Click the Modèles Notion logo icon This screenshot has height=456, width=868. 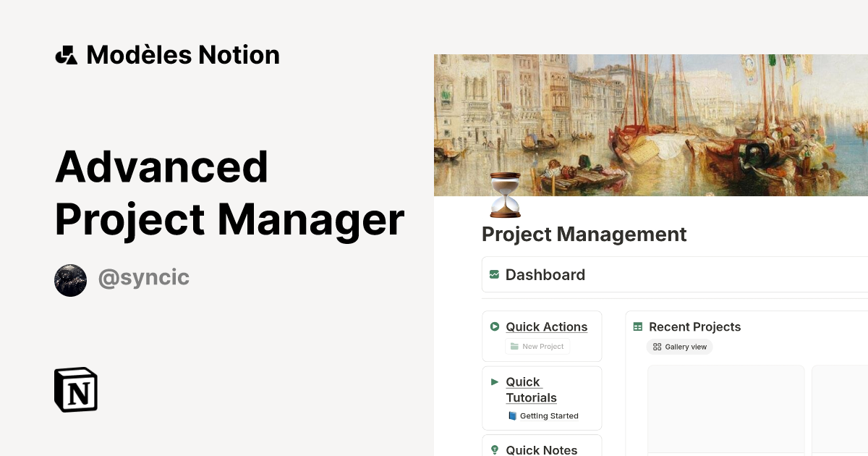pos(66,54)
